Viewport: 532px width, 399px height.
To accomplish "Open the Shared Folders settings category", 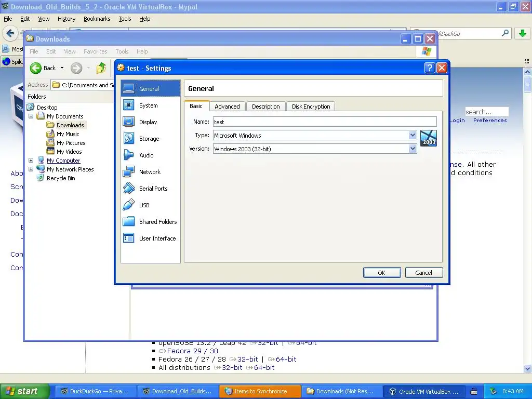I will tap(150, 222).
